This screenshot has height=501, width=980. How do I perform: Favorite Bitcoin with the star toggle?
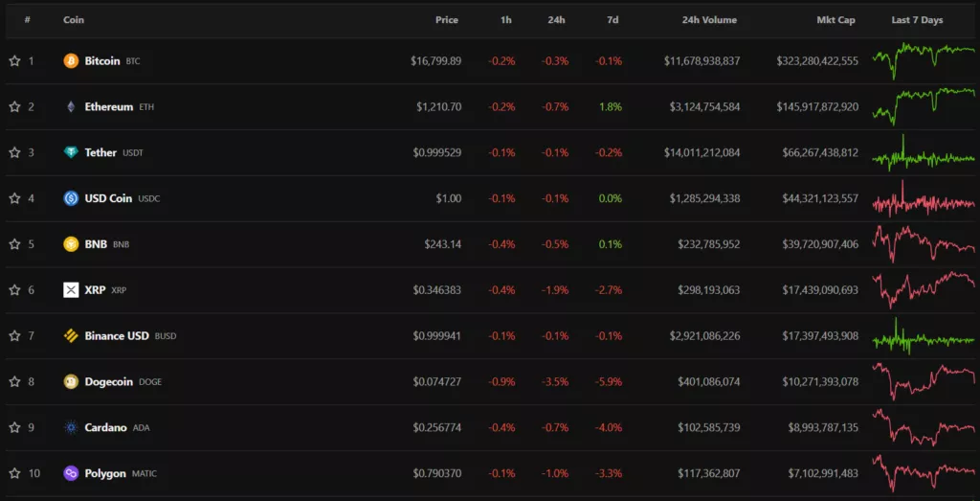click(14, 61)
